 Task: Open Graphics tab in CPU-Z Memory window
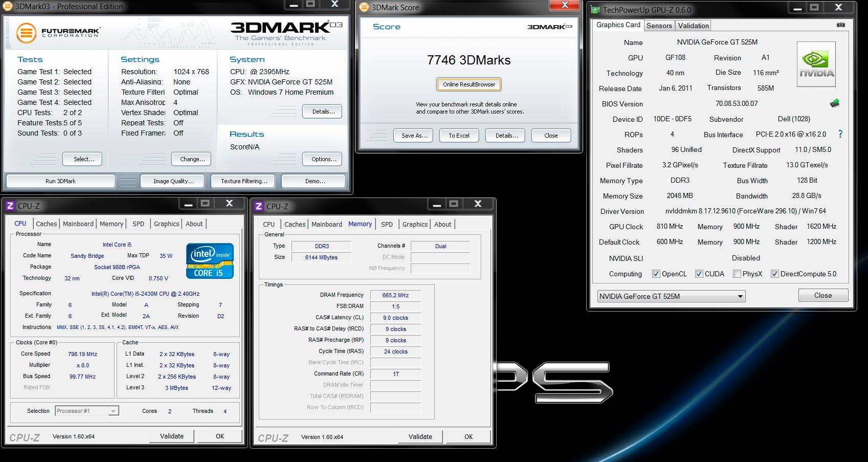tap(415, 224)
